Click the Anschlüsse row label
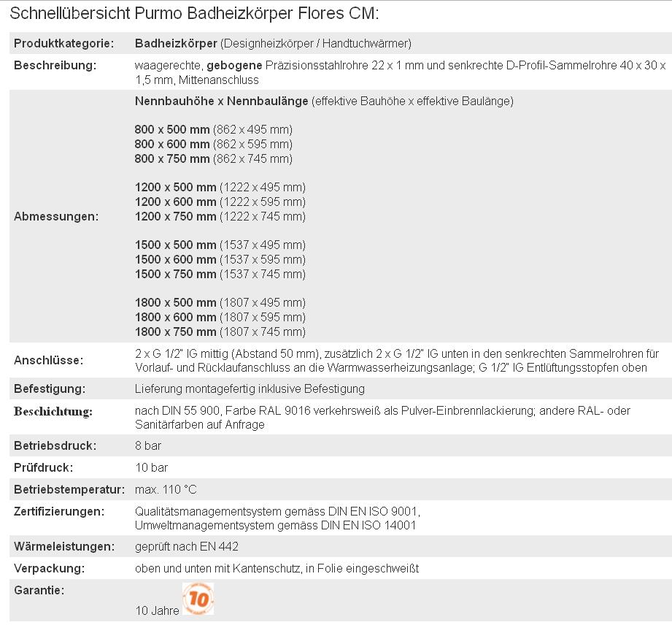Viewport: 672px width, 636px height. 49,360
